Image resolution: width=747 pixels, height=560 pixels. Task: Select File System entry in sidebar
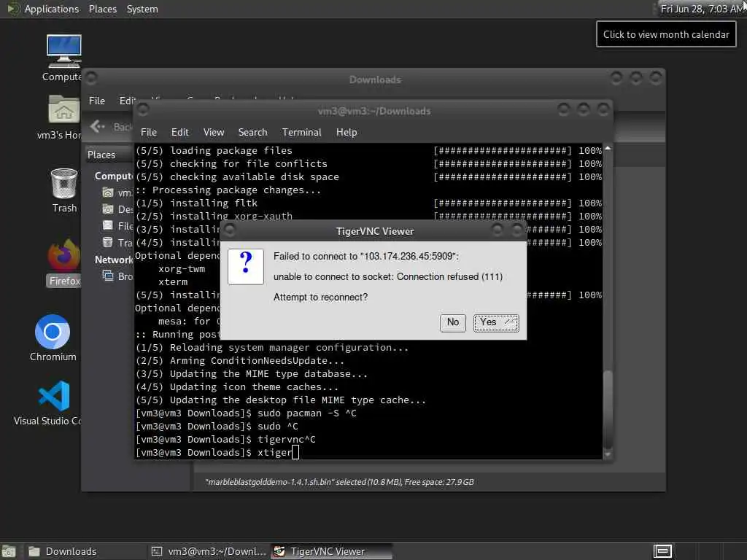(117, 226)
